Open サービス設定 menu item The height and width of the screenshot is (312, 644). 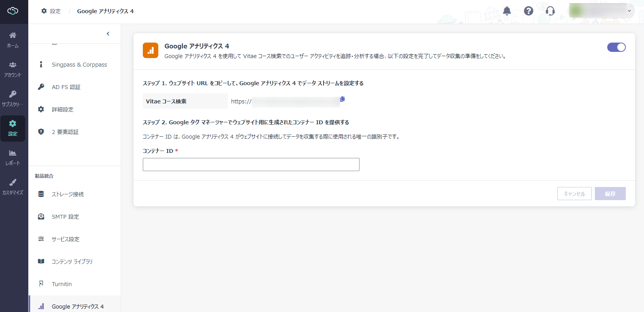pos(75,239)
